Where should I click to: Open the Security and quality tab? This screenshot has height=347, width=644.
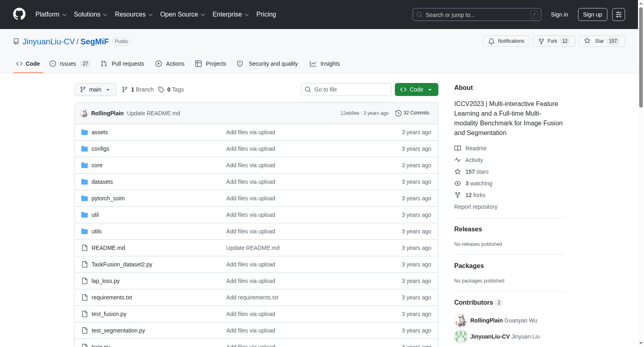click(268, 64)
